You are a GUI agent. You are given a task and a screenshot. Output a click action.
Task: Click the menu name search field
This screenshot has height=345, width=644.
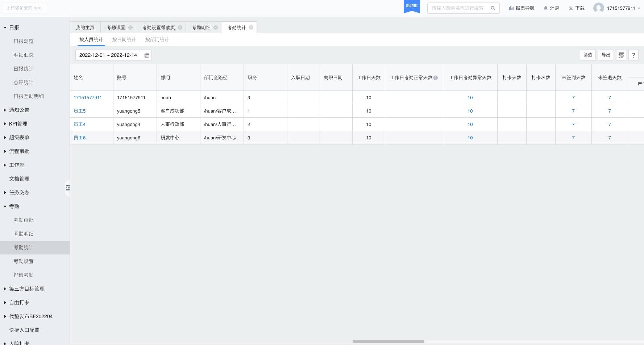pyautogui.click(x=458, y=8)
